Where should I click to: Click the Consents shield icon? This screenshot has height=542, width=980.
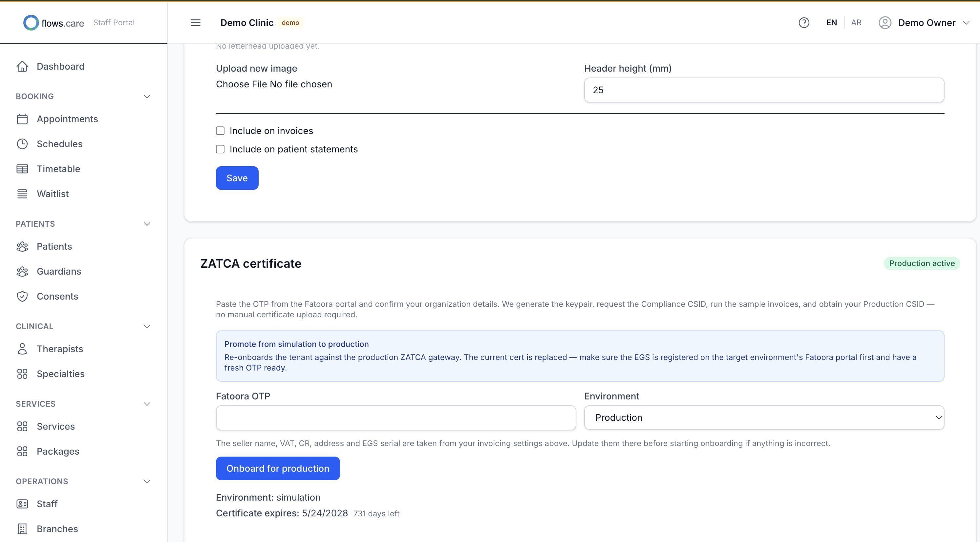(x=22, y=296)
